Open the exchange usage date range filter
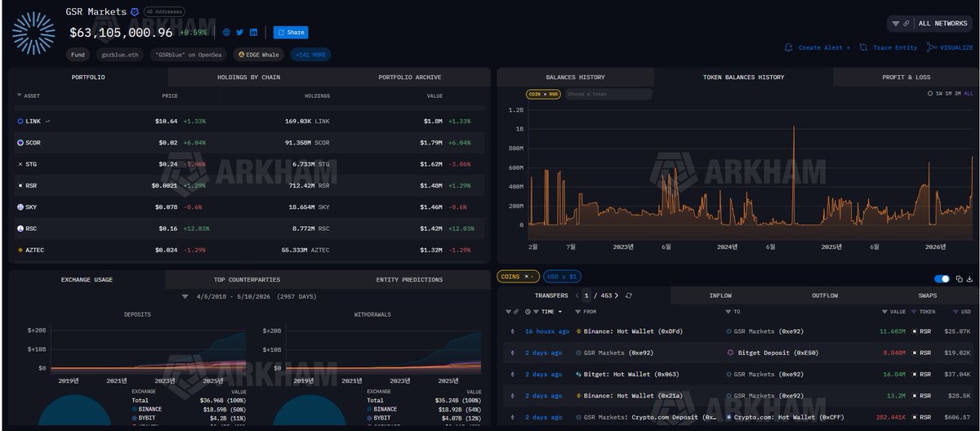980x431 pixels. (249, 296)
